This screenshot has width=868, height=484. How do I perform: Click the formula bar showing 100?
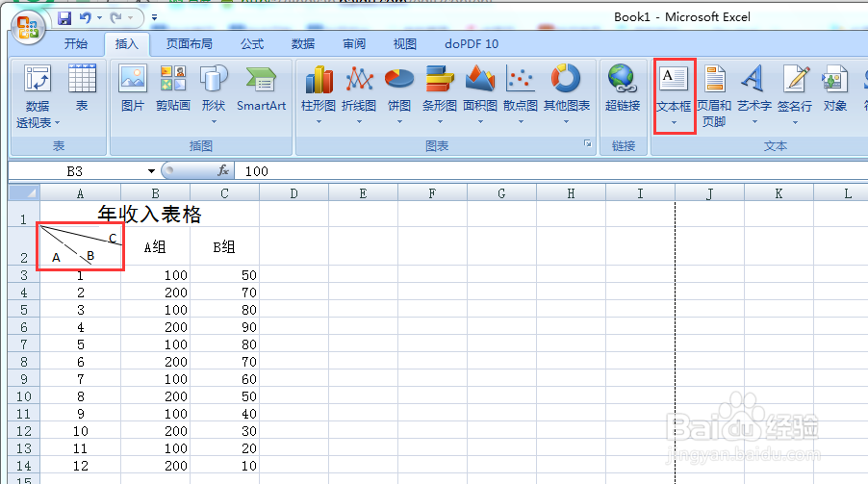550,171
